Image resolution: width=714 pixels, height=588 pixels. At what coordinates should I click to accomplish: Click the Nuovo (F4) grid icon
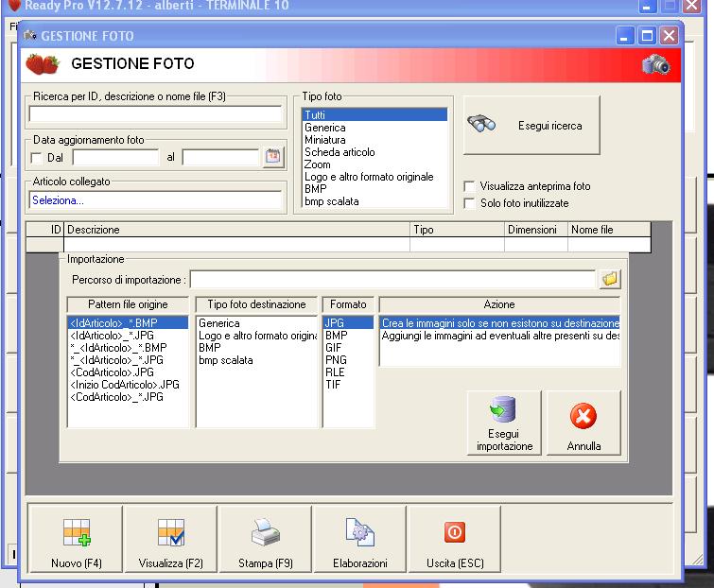pyautogui.click(x=77, y=532)
